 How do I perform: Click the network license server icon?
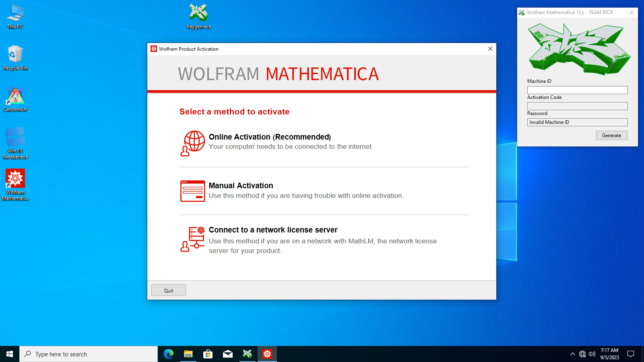click(x=193, y=239)
